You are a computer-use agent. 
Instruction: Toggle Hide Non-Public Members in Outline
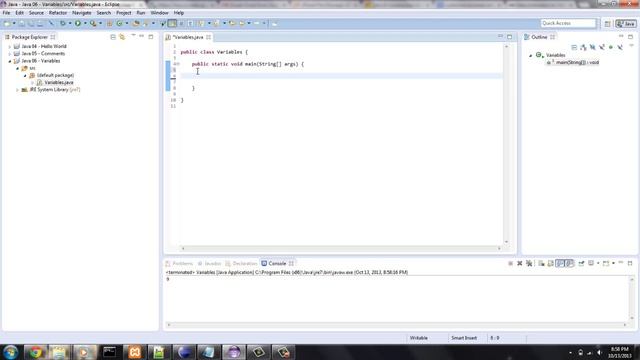pos(611,47)
